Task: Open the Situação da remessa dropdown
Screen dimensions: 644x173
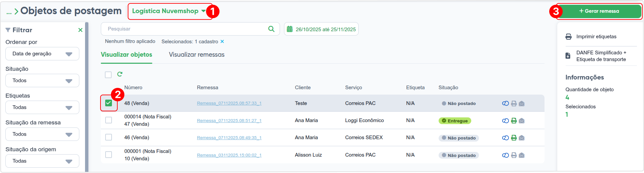Action: (x=42, y=134)
